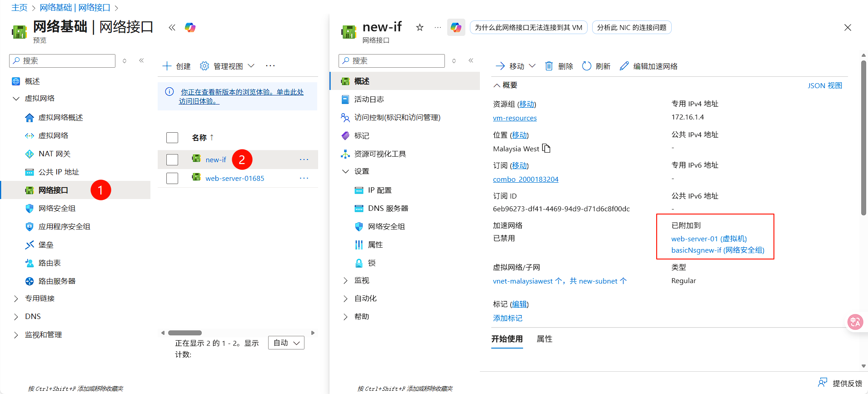Click the Copilot icon beside 网络接口 title
Viewport: 868px width, 394px height.
pos(190,27)
